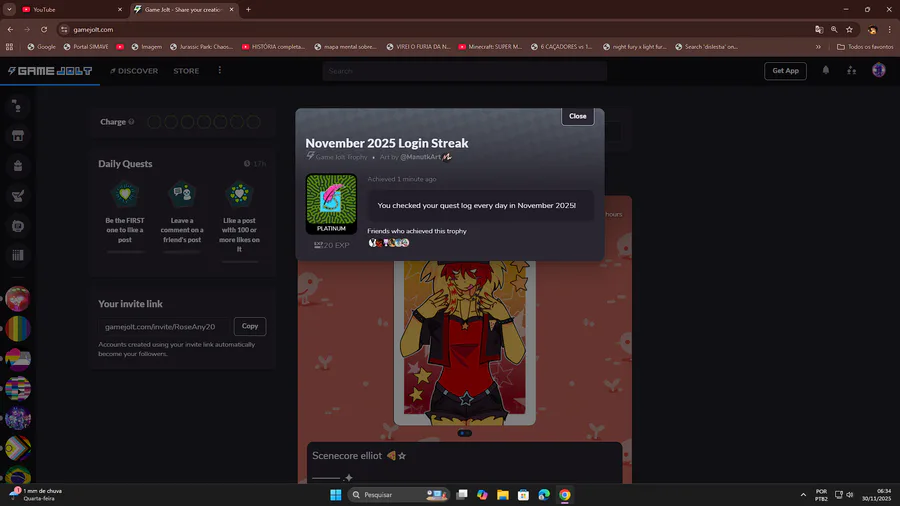Close the YouTube browser tab
Screen dimensions: 900x506
(119, 9)
